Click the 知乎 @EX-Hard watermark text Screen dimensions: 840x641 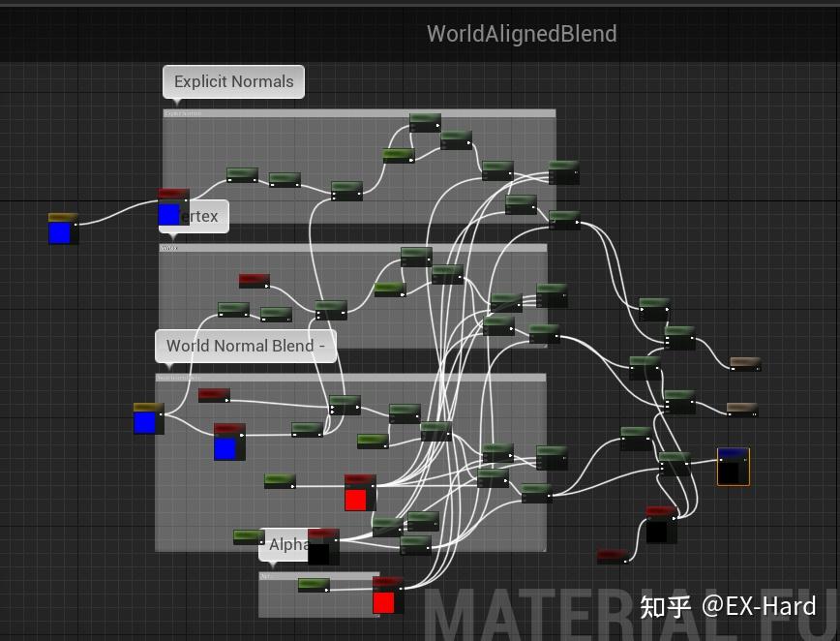pos(739,606)
